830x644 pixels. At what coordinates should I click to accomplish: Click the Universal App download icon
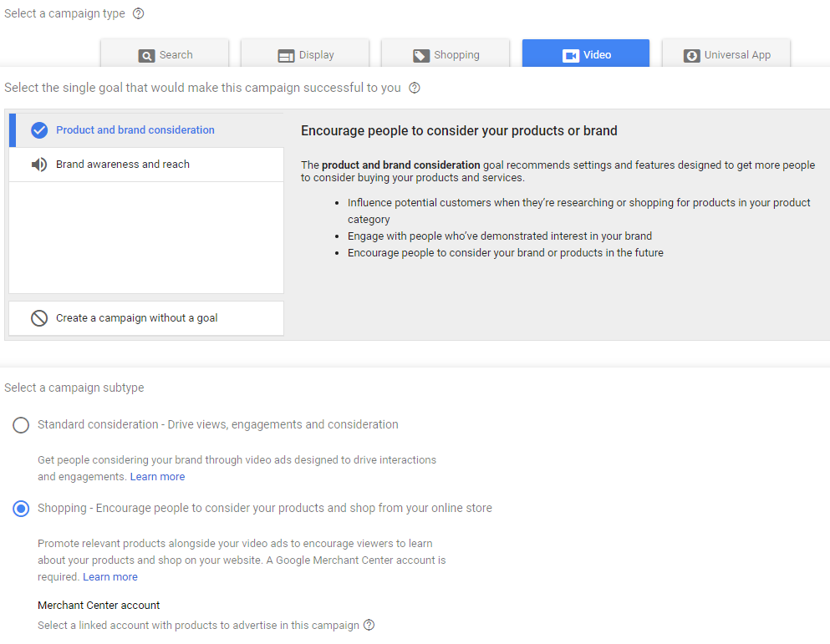coord(692,56)
